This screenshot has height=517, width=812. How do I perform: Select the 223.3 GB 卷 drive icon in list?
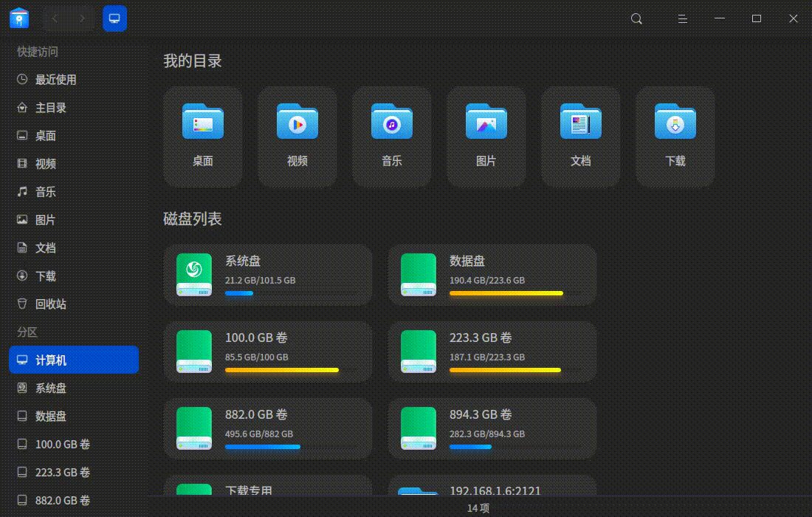(x=419, y=352)
